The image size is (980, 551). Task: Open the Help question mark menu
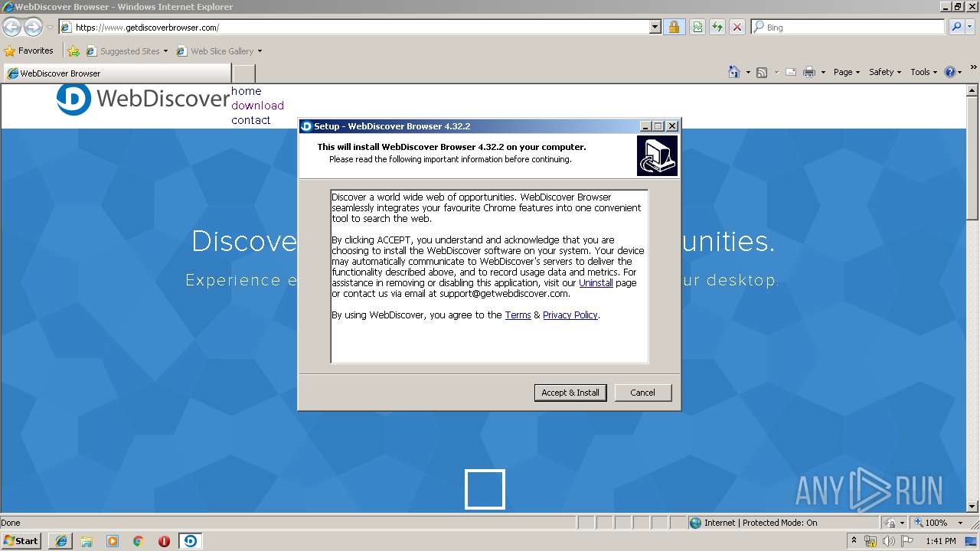[x=953, y=72]
